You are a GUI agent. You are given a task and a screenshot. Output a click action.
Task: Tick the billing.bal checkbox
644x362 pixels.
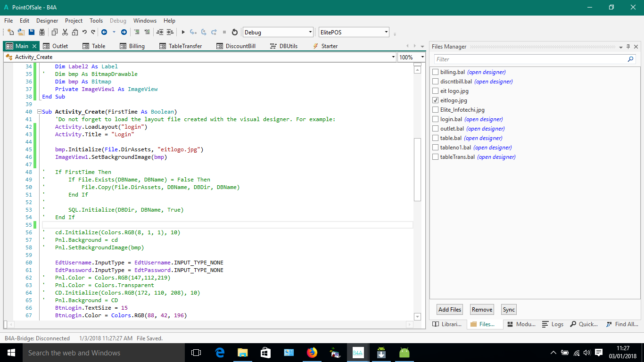435,72
